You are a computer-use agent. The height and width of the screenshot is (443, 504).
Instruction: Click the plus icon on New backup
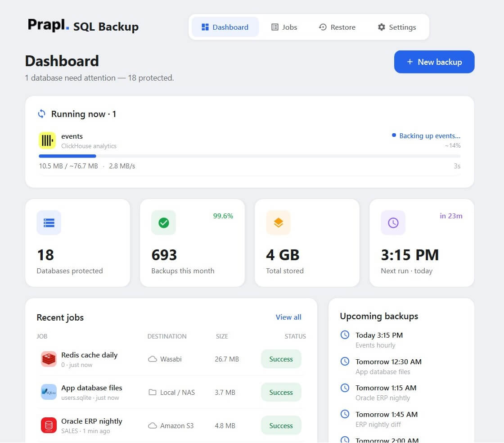click(x=410, y=62)
